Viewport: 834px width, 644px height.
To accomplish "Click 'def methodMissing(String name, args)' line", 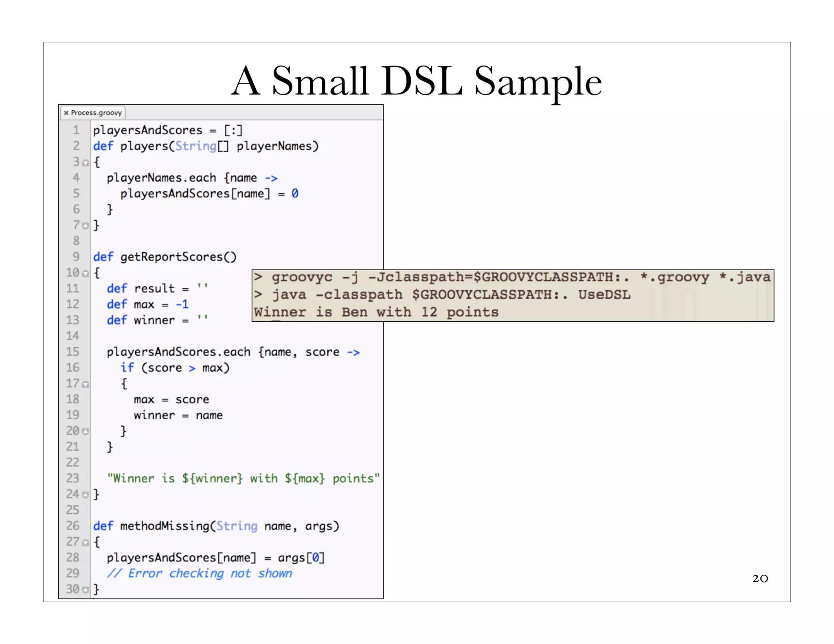I will click(x=216, y=526).
